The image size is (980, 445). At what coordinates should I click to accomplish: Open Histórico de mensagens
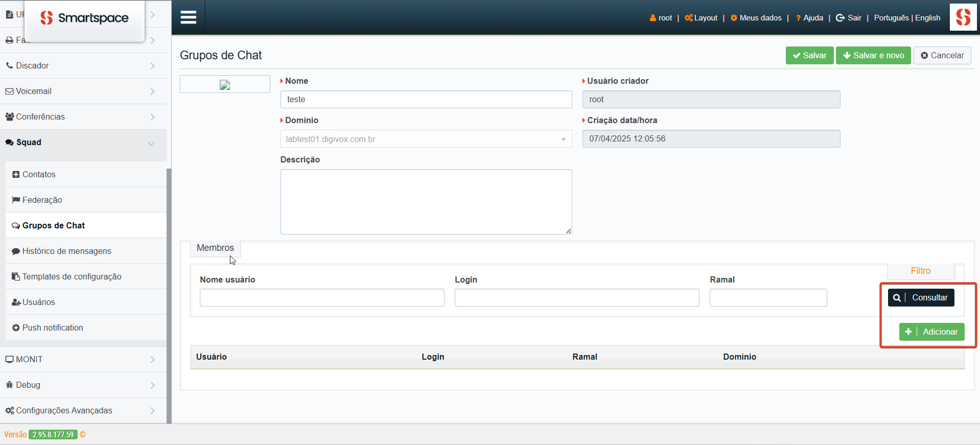[x=86, y=251]
